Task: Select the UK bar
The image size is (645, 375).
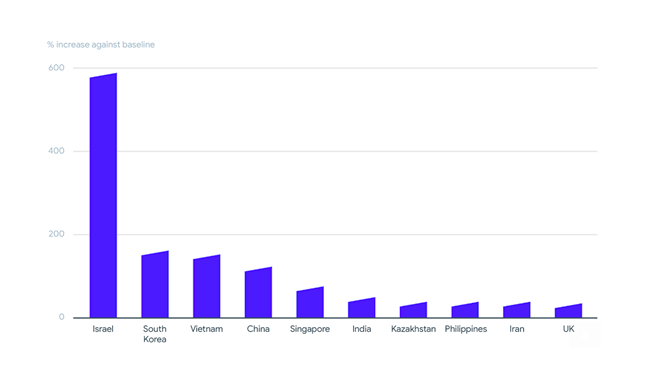Action: [x=568, y=311]
